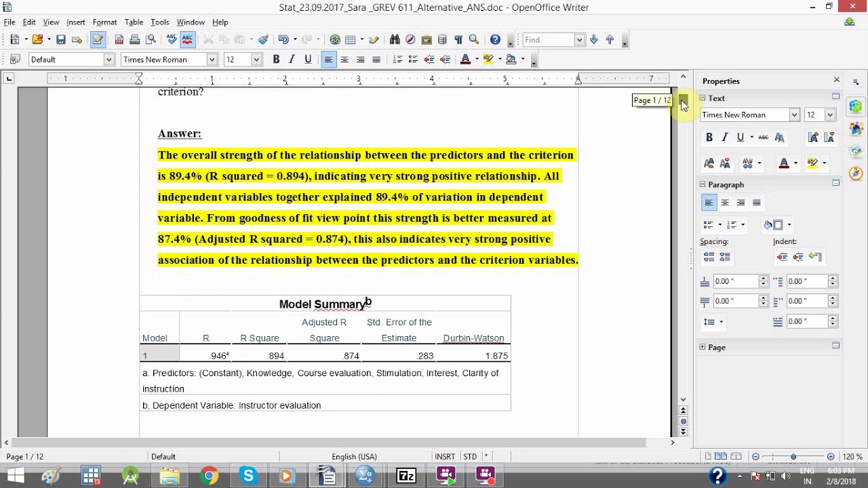Collapse the Paragraph section in Properties
The width and height of the screenshot is (868, 488).
pos(703,184)
